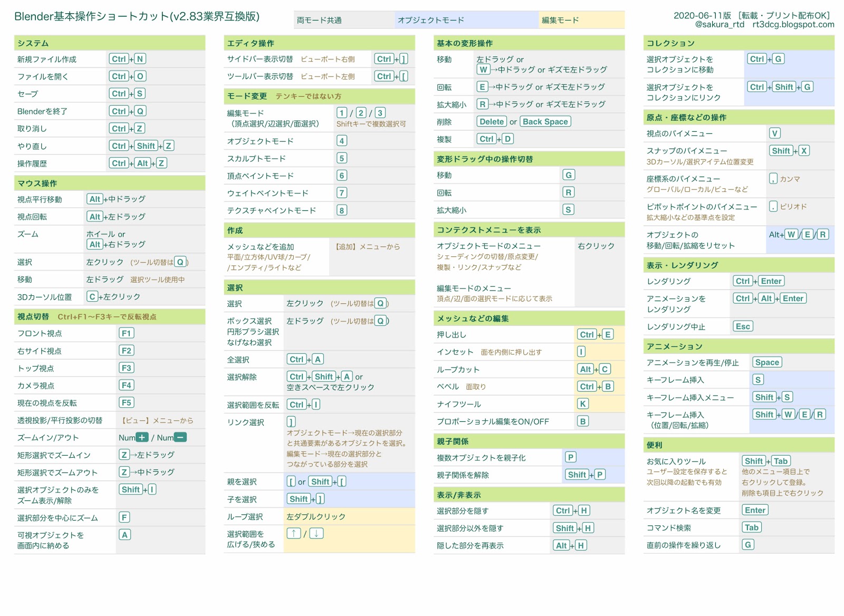Click the 複数オブジェクトを親子化 row label
844x616 pixels.
point(481,458)
